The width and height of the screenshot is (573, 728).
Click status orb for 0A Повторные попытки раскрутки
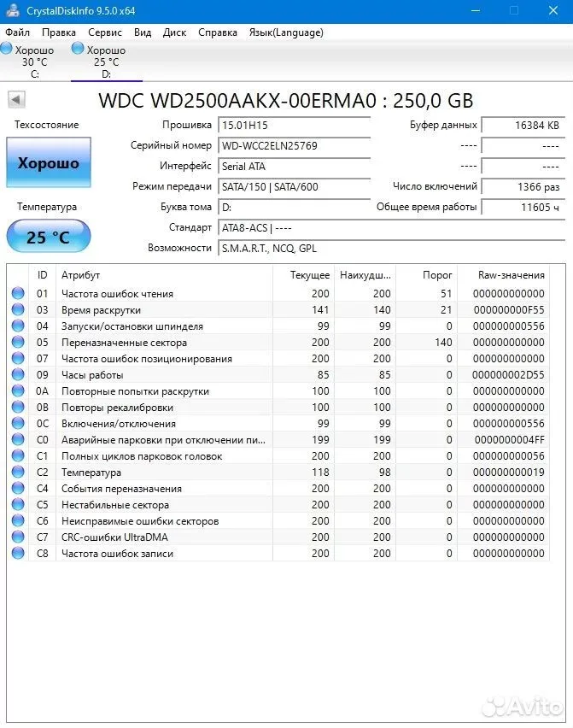click(x=18, y=390)
